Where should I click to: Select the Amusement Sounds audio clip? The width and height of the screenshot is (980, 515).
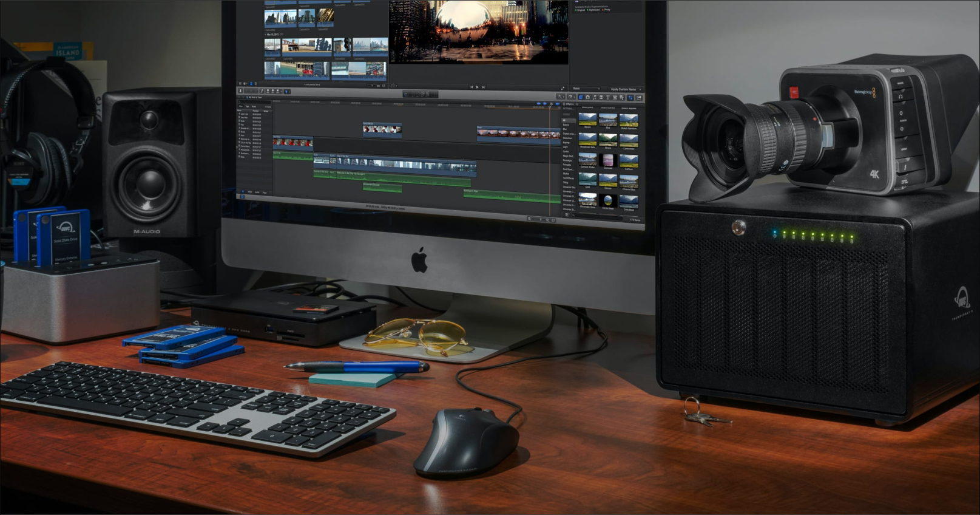(382, 187)
